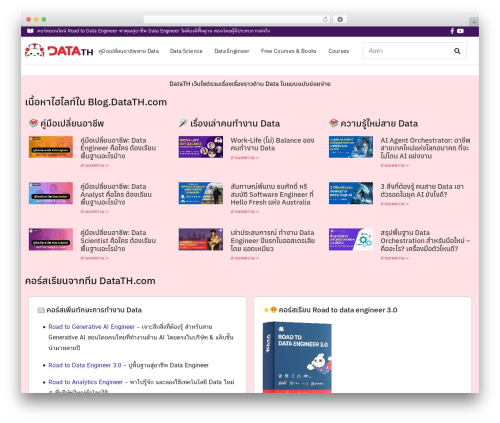Click the book icon in top banner
Screen dimensions: 500x423
pyautogui.click(x=30, y=31)
